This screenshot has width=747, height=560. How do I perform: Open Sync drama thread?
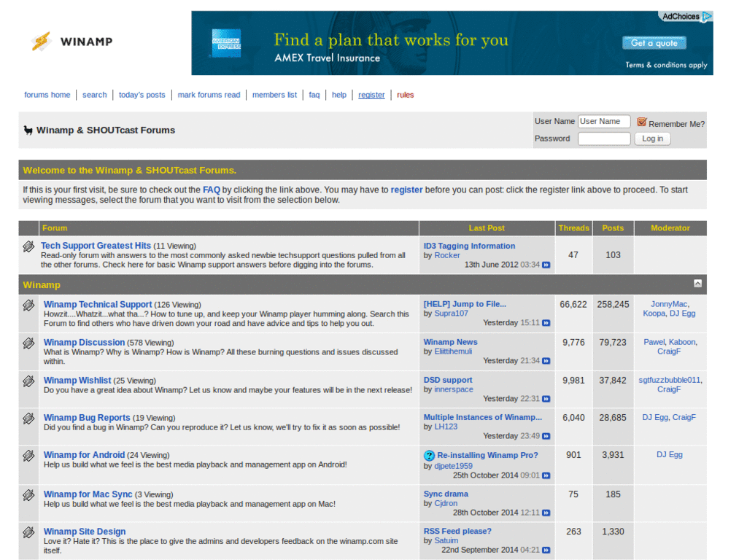coord(446,494)
